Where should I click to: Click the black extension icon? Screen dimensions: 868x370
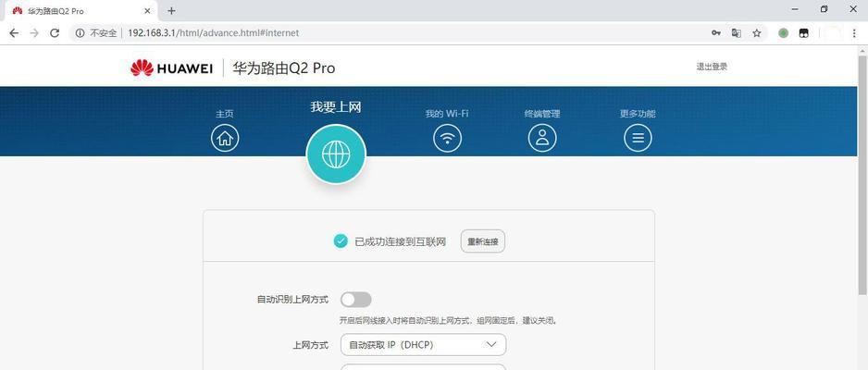click(804, 33)
